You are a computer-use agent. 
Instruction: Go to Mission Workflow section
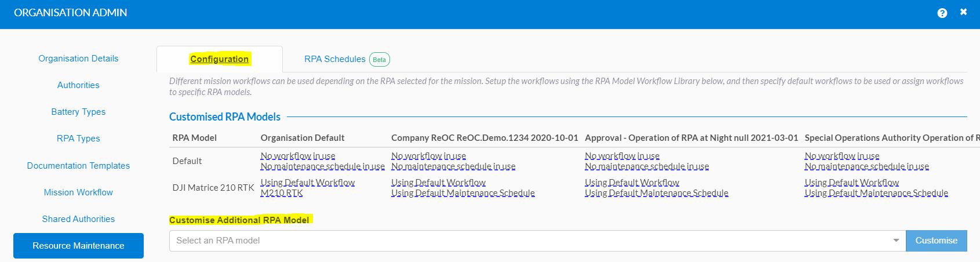point(78,192)
